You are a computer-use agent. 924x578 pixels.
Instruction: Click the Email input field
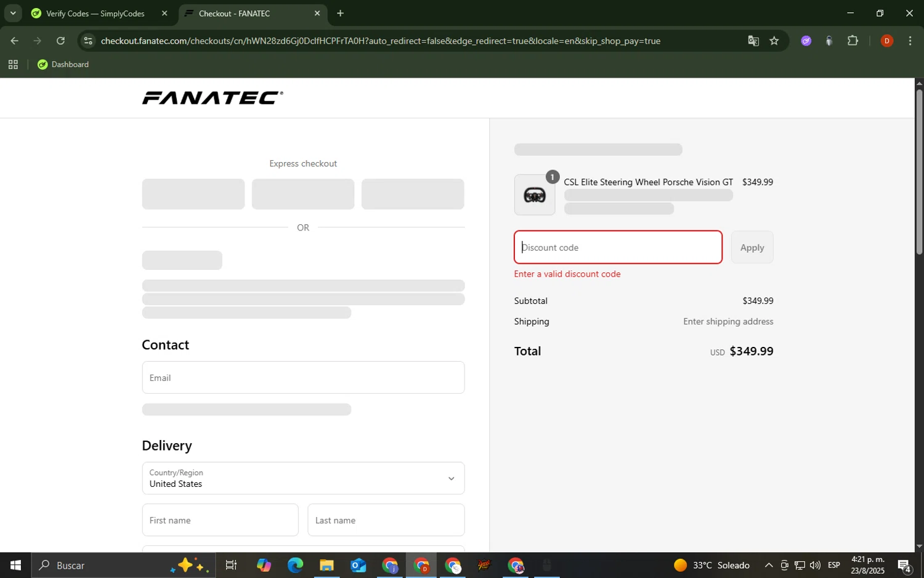(303, 377)
